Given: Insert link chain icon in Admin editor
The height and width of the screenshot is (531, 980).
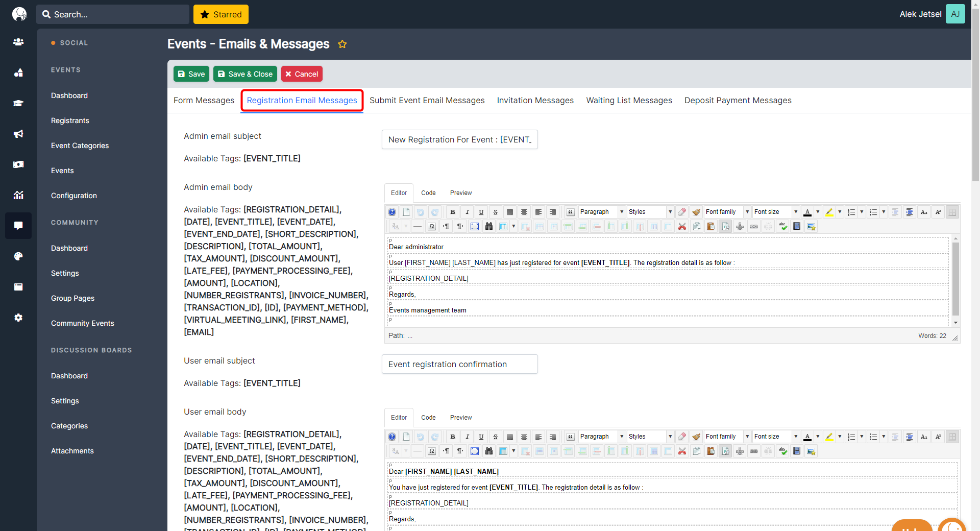Looking at the screenshot, I should point(754,226).
